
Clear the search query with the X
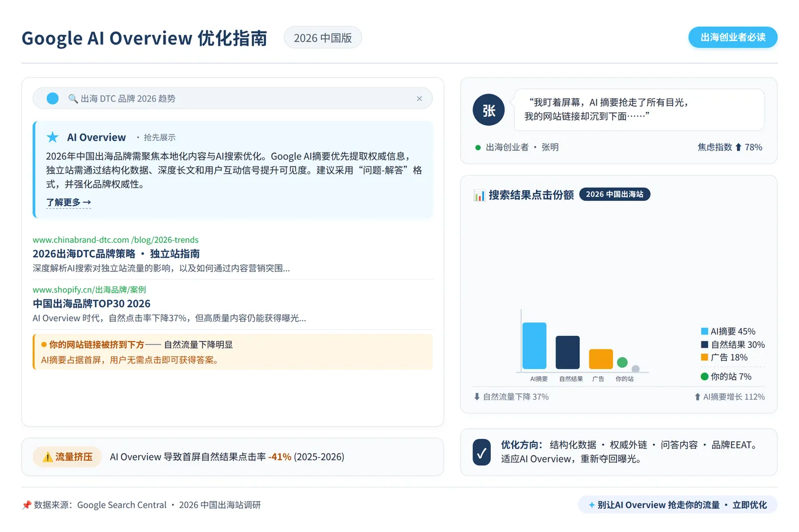click(x=419, y=99)
